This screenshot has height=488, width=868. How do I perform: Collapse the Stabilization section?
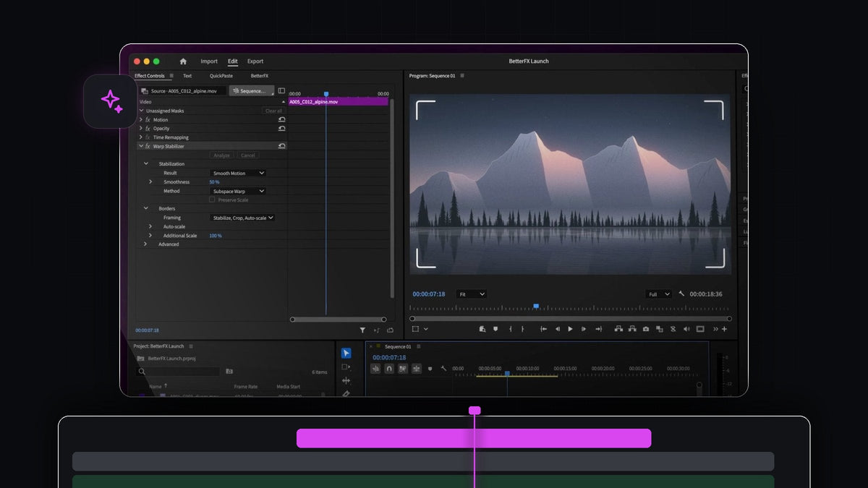(145, 164)
